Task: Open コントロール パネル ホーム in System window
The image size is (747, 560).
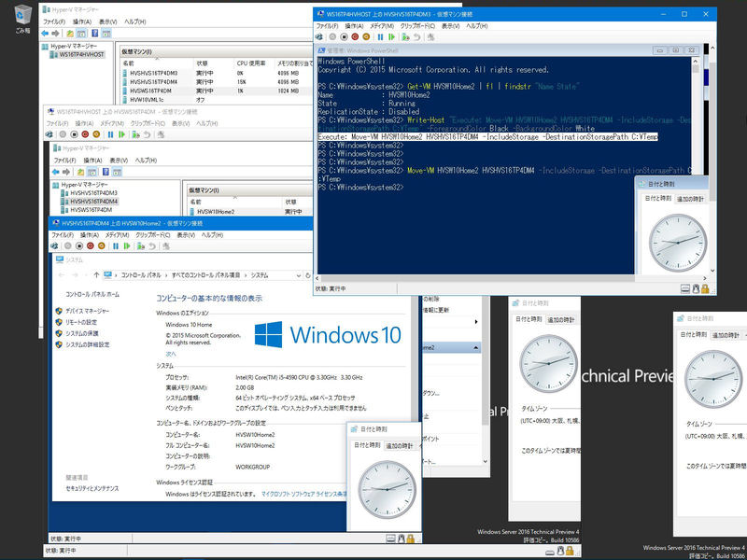Action: coord(92,294)
